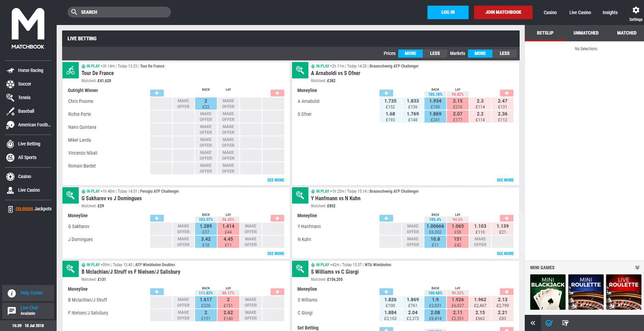Open Live Casino in top navigation
Viewport: 644px width, 331px height.
click(x=580, y=12)
